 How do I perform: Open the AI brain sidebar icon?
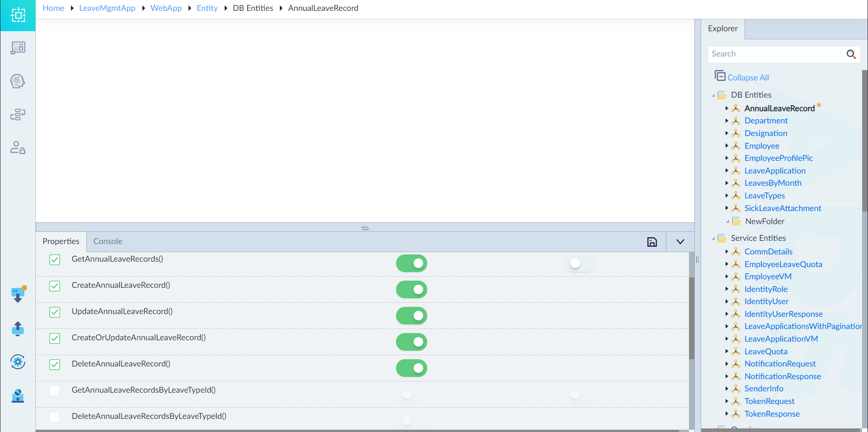(18, 81)
